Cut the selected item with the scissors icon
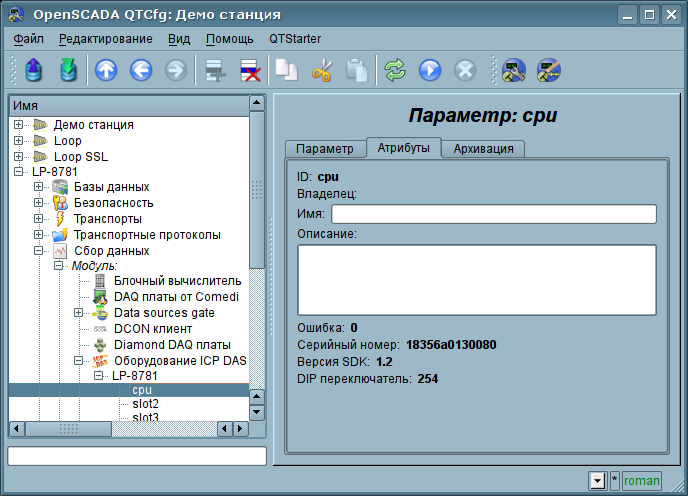The image size is (688, 496). point(321,70)
